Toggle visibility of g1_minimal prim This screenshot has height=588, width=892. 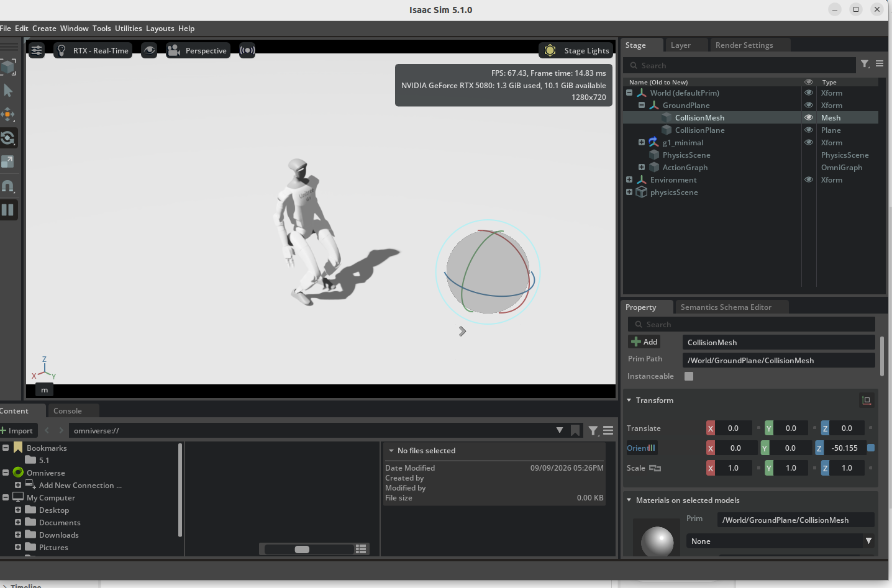click(809, 142)
